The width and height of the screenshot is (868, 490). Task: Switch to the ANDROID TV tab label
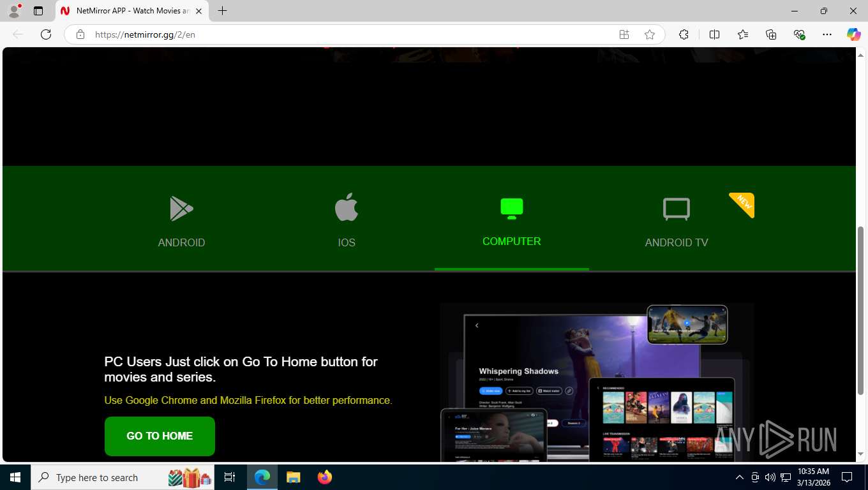(677, 242)
